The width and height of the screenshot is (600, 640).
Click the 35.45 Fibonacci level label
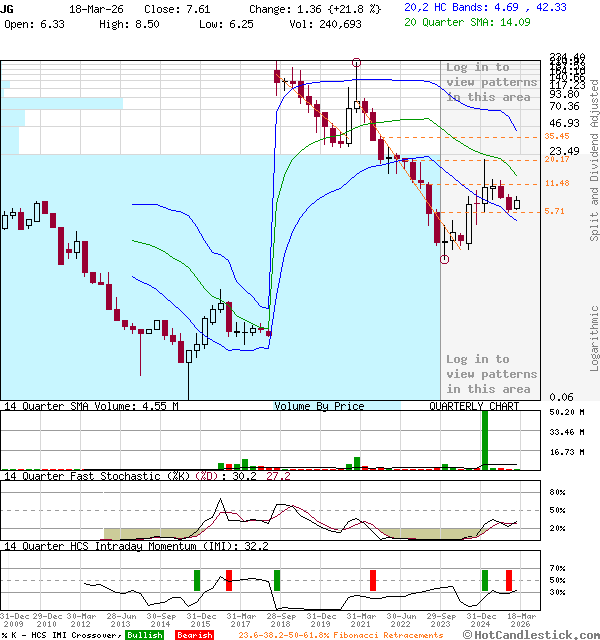tap(557, 136)
